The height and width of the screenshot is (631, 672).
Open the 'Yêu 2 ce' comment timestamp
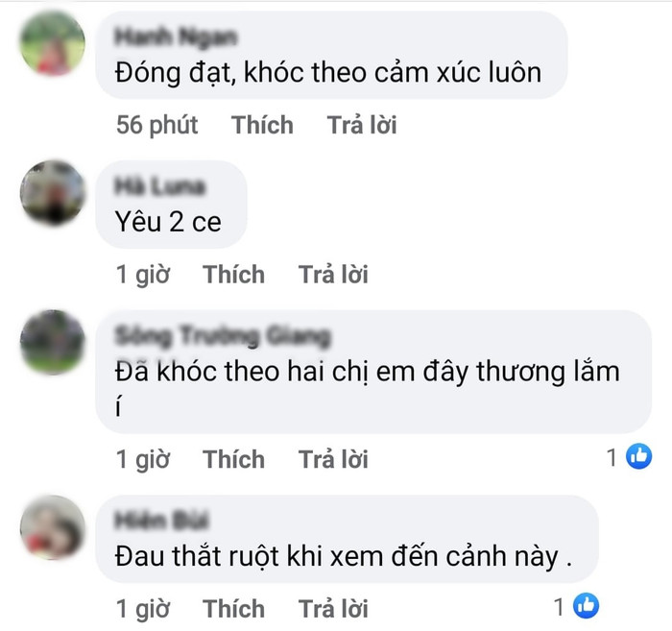(x=143, y=275)
